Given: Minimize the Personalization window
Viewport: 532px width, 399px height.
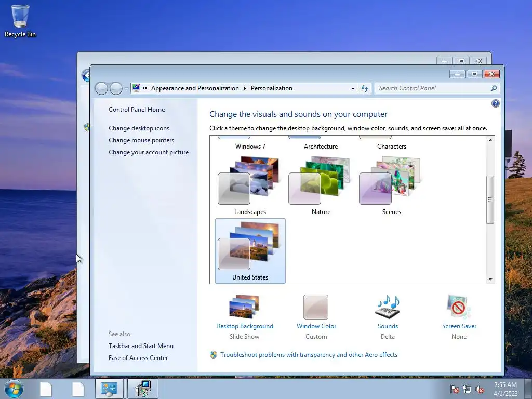Looking at the screenshot, I should tap(457, 74).
